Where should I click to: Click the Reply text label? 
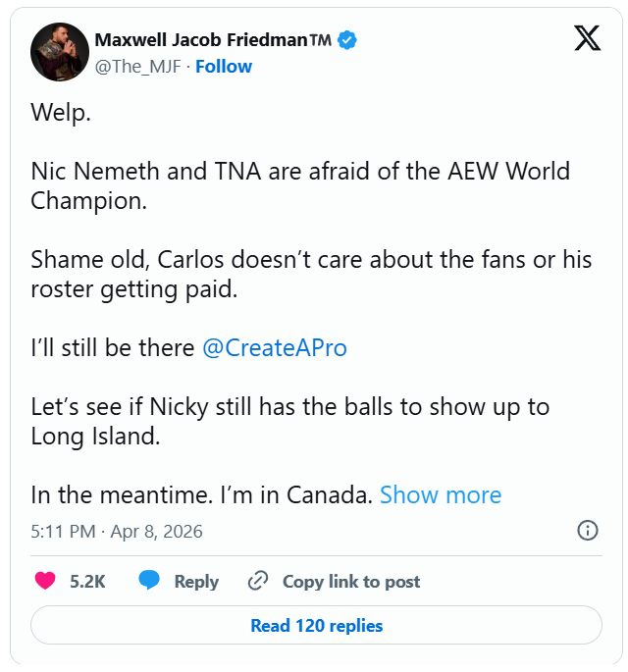(x=196, y=582)
